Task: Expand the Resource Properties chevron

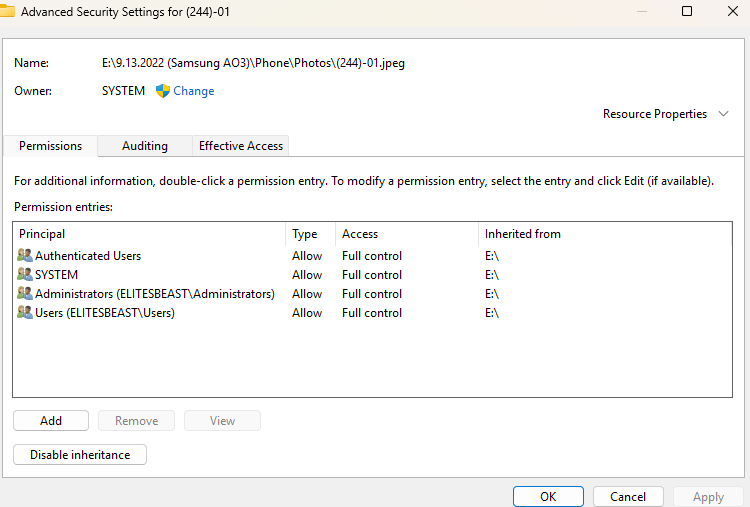Action: (x=723, y=114)
